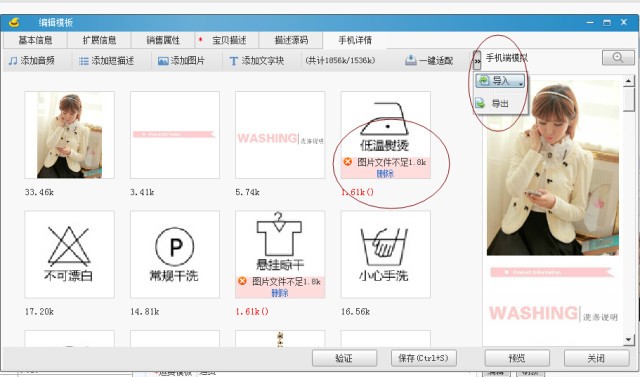The height and width of the screenshot is (377, 640).
Task: Click the 共计1856k/1536k size text
Action: click(x=340, y=61)
